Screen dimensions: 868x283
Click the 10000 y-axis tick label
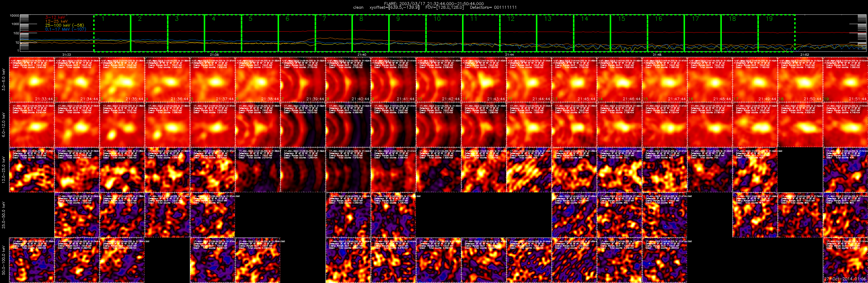click(14, 15)
